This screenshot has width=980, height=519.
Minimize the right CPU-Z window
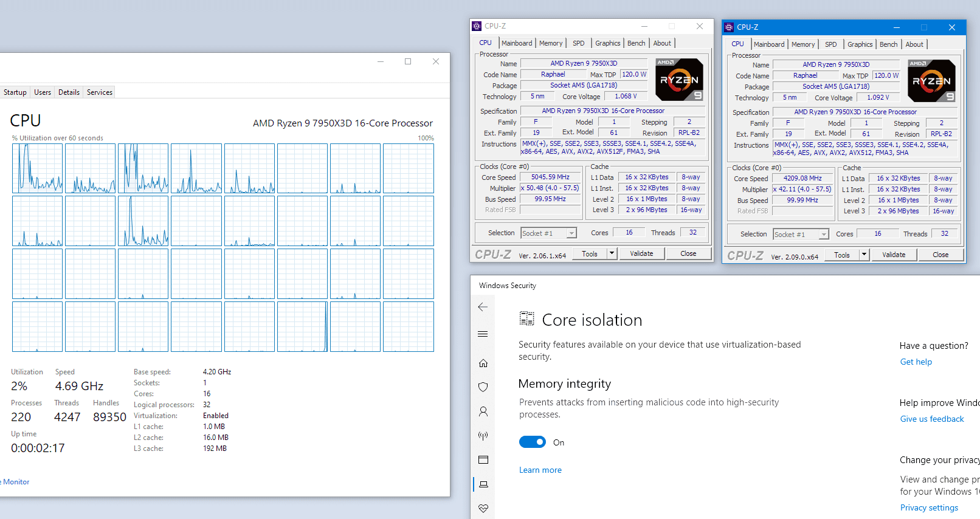point(896,27)
